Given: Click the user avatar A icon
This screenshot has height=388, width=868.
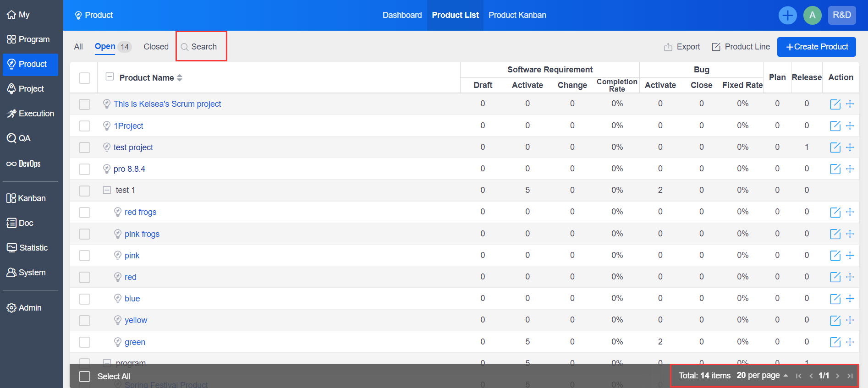Looking at the screenshot, I should coord(812,15).
